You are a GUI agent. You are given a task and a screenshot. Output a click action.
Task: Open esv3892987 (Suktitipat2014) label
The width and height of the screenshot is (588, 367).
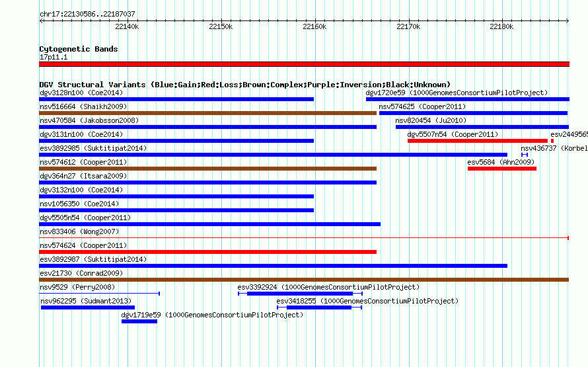pyautogui.click(x=93, y=259)
